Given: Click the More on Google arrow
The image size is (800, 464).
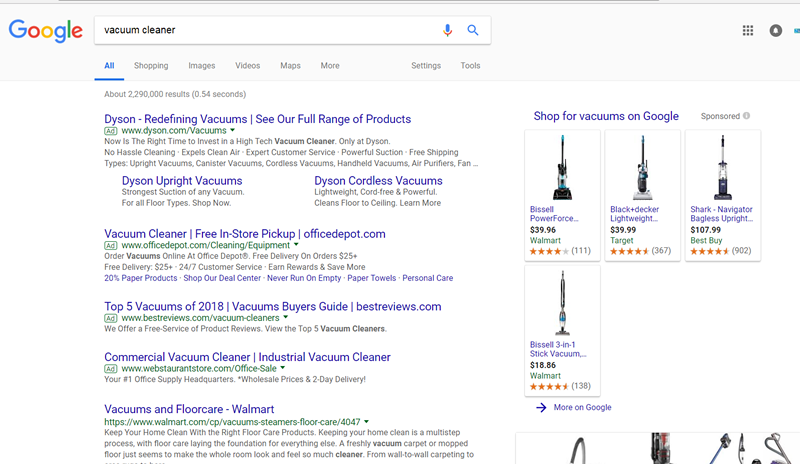Looking at the screenshot, I should (x=541, y=407).
